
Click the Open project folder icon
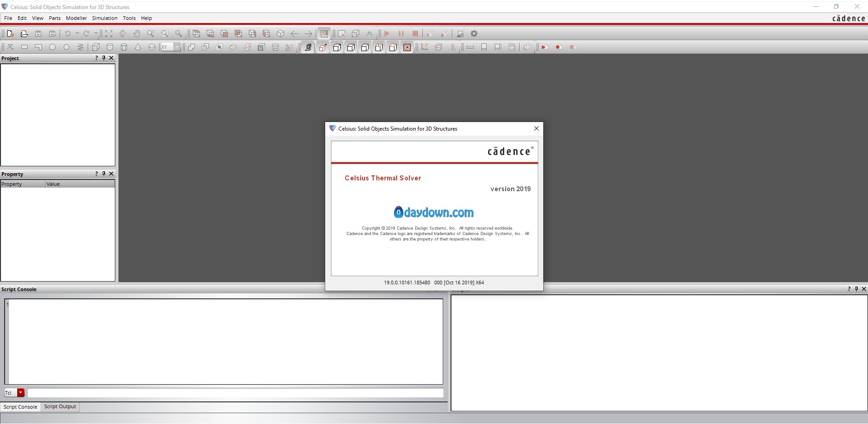[x=24, y=33]
